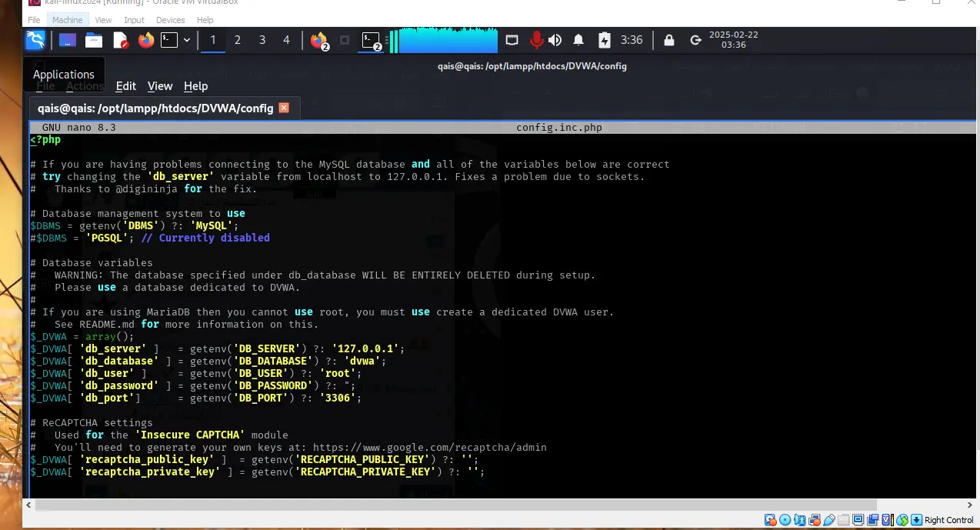The height and width of the screenshot is (530, 980).
Task: Switch to workspace 2
Action: [238, 40]
